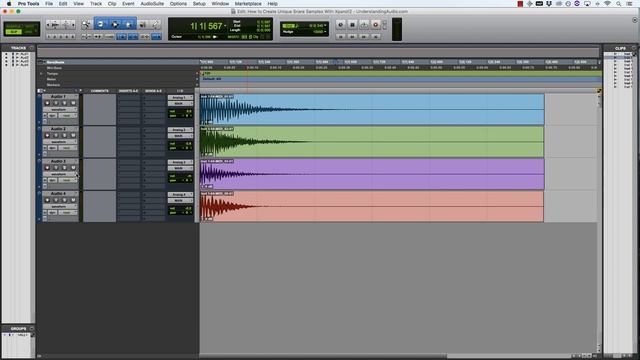Open Audio 2 track view selector (waveform)
The height and width of the screenshot is (360, 640).
click(60, 142)
